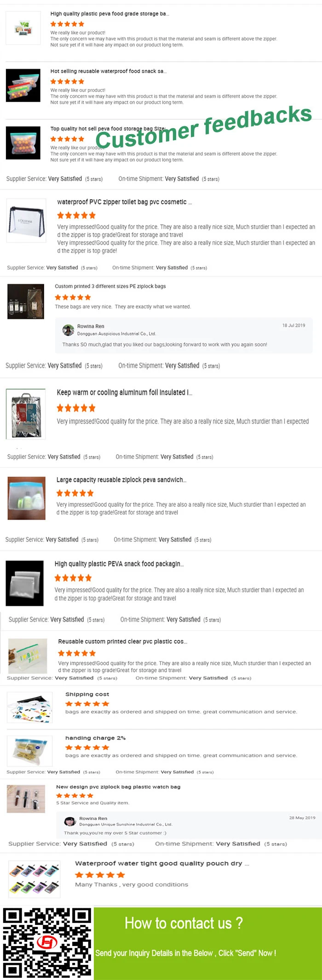This screenshot has height=980, width=322.
Task: Click stars under handing charge 2% review
Action: 87,747
